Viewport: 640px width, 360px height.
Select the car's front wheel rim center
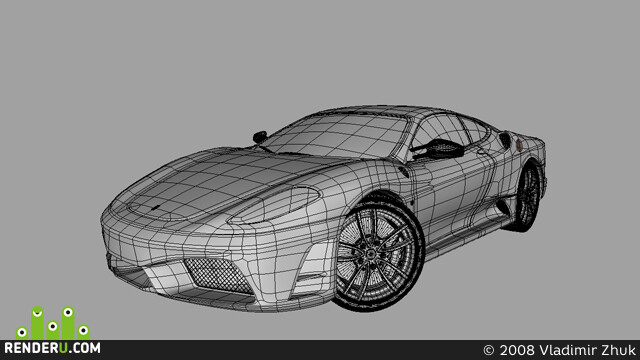[371, 255]
